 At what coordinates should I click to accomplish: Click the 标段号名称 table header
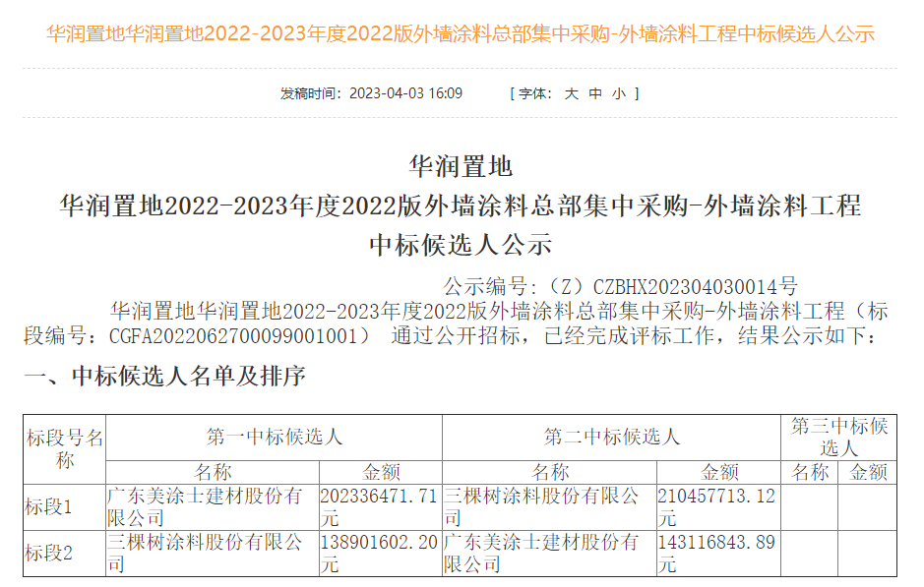pyautogui.click(x=64, y=449)
